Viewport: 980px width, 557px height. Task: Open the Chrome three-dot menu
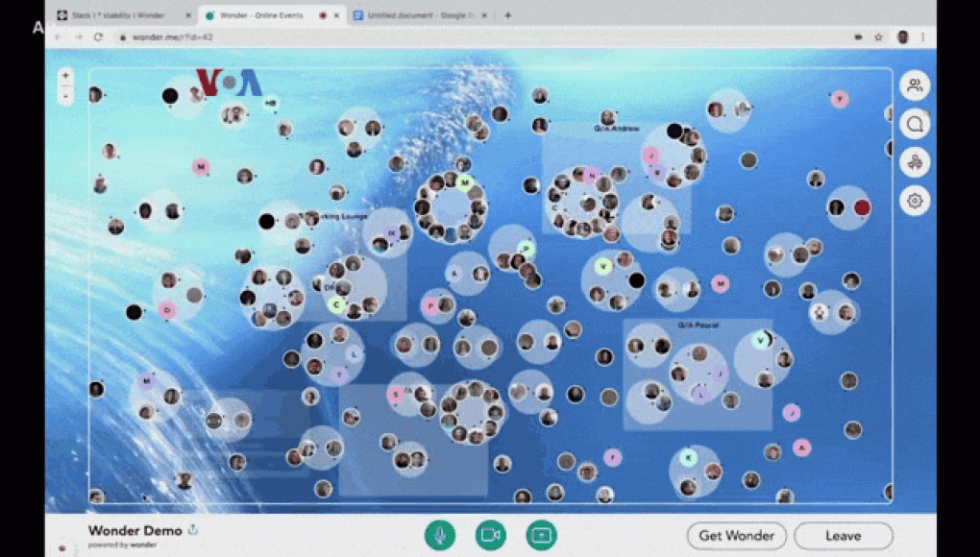point(922,37)
